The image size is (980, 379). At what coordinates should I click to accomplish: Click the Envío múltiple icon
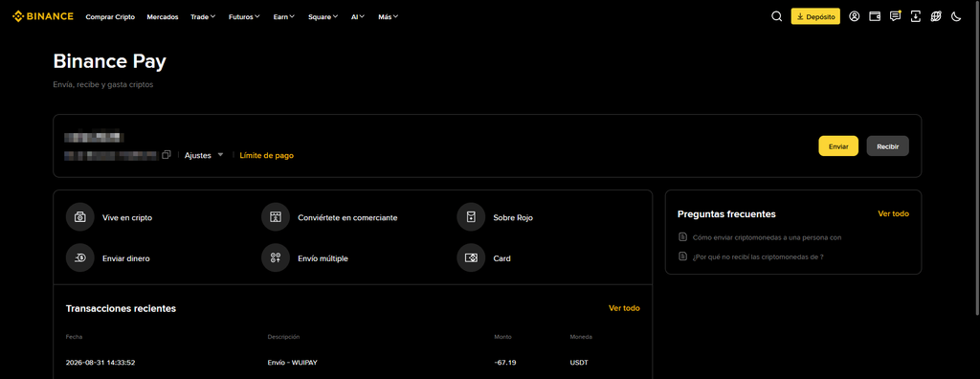276,257
